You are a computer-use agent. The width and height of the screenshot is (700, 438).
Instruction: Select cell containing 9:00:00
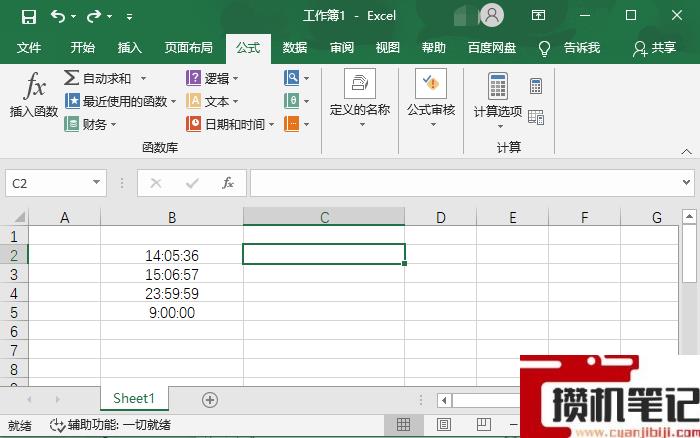click(172, 313)
